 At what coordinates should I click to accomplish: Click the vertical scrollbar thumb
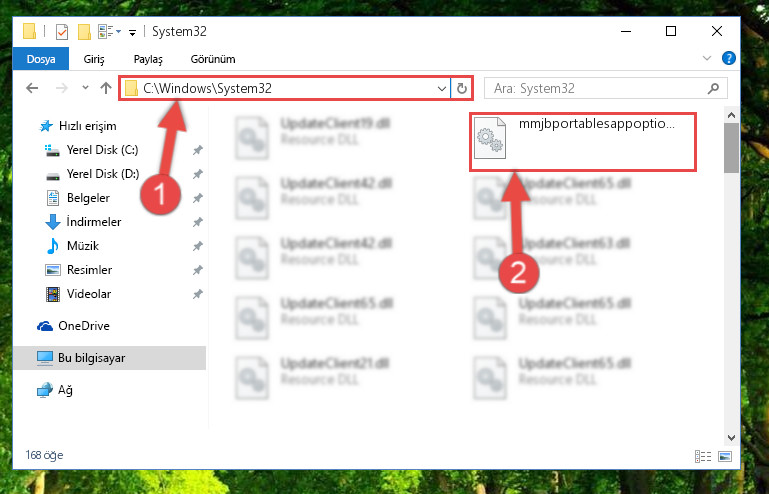click(731, 148)
